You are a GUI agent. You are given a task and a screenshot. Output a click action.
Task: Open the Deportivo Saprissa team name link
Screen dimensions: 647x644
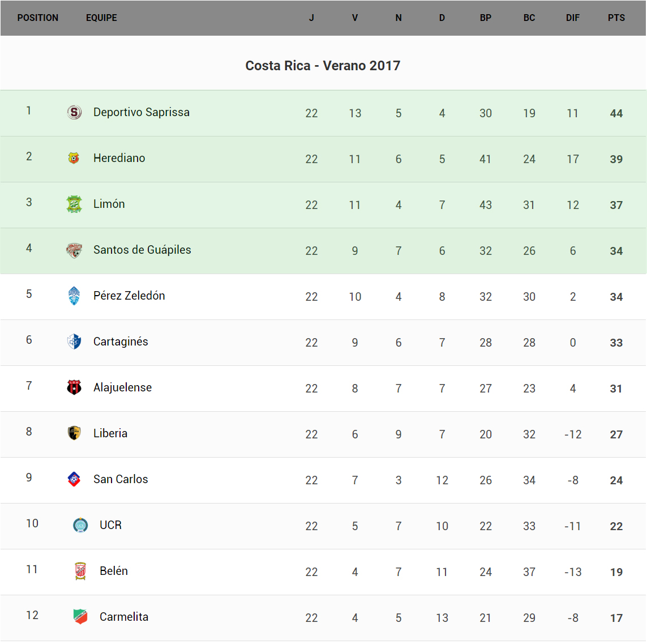tap(142, 112)
